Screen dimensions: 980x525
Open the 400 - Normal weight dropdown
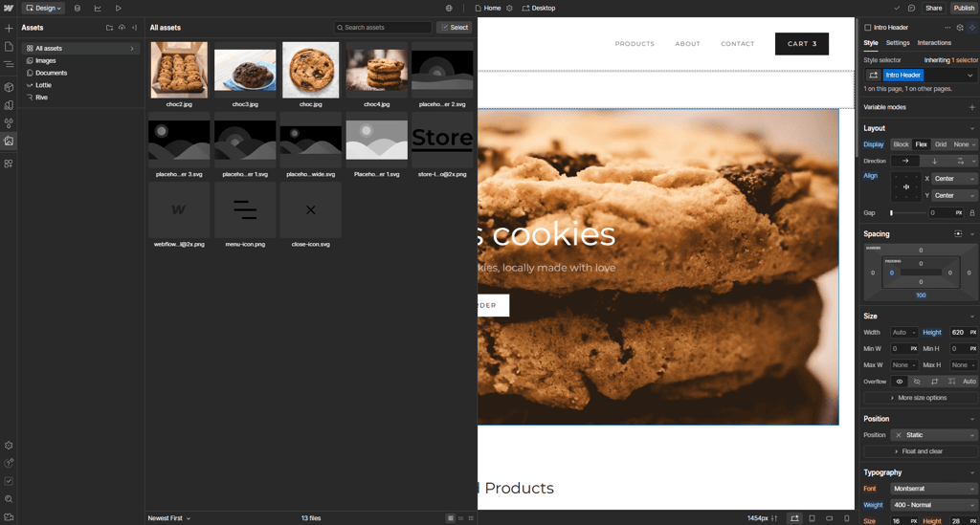pos(934,505)
